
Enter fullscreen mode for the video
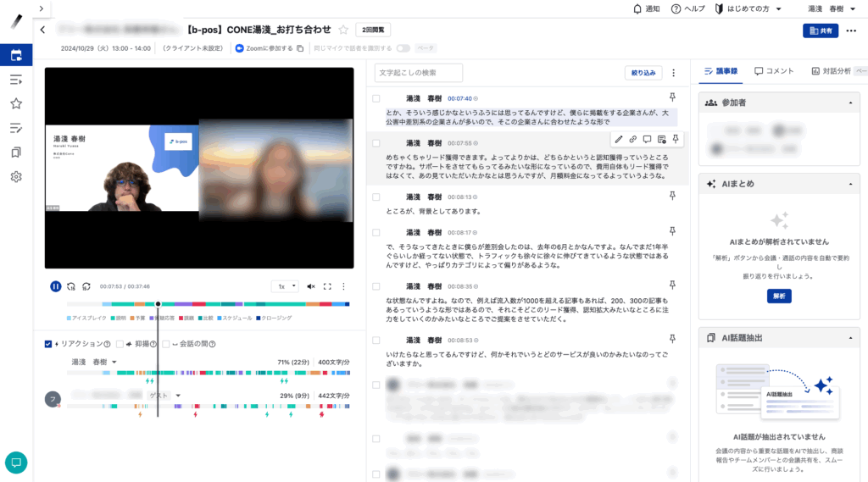(327, 286)
